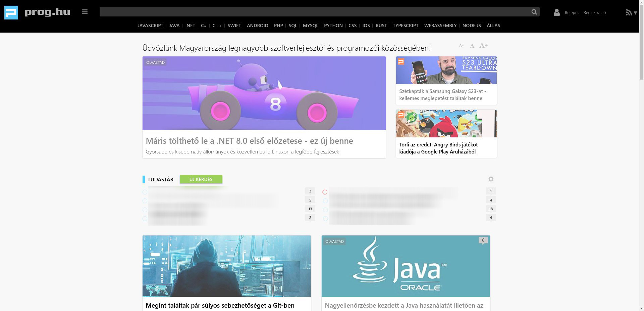Open the JAVA topic menu
The image size is (644, 311).
pyautogui.click(x=174, y=26)
